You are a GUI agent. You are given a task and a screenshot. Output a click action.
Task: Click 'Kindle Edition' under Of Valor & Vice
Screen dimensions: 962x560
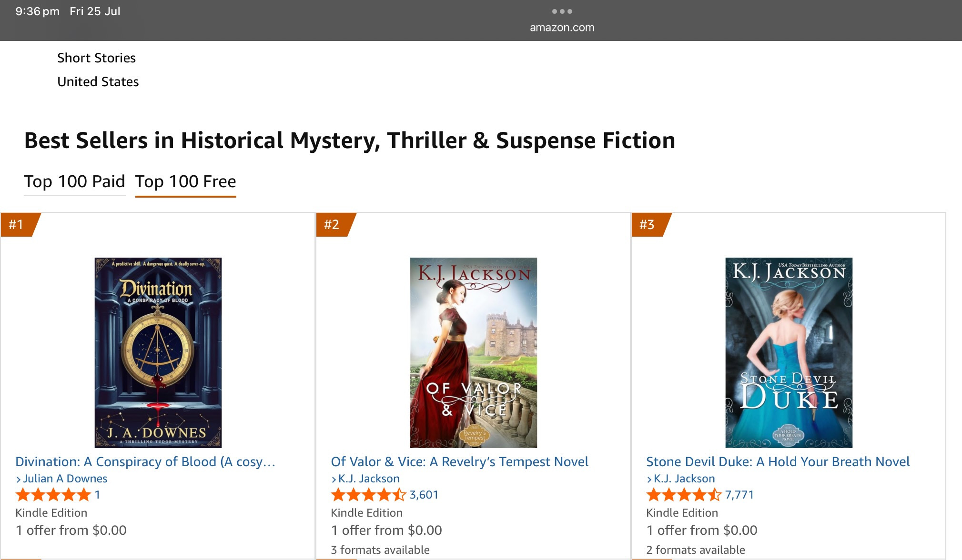(x=367, y=513)
